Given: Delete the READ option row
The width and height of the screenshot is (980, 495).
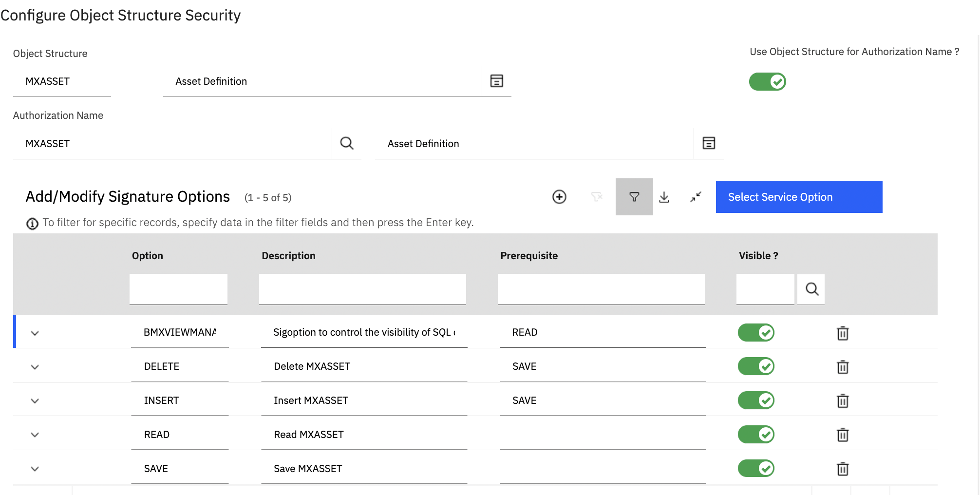Looking at the screenshot, I should click(843, 435).
